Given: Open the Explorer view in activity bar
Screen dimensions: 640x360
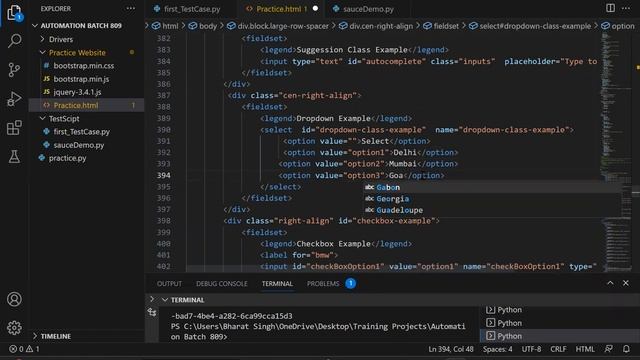Looking at the screenshot, I should tap(14, 12).
